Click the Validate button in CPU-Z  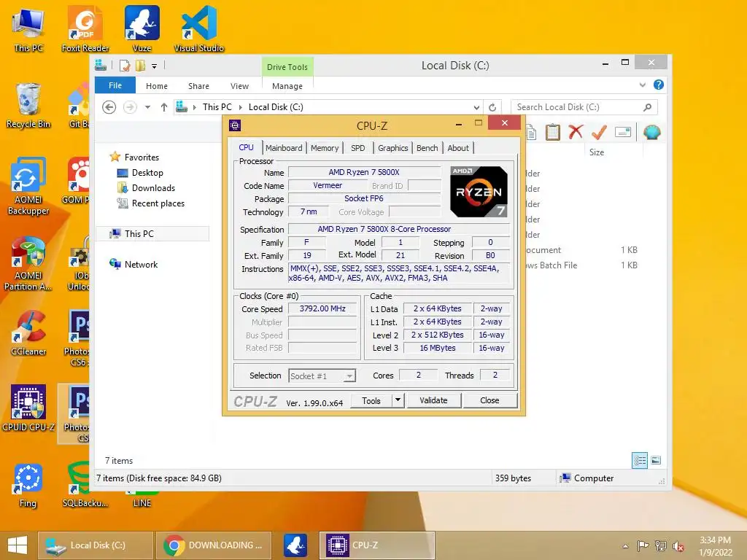tap(433, 400)
